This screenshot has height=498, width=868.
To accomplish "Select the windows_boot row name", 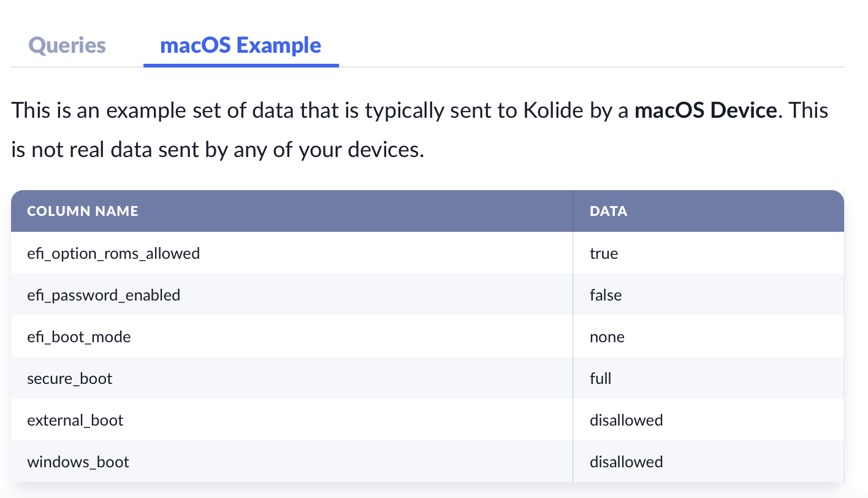I will coord(78,462).
